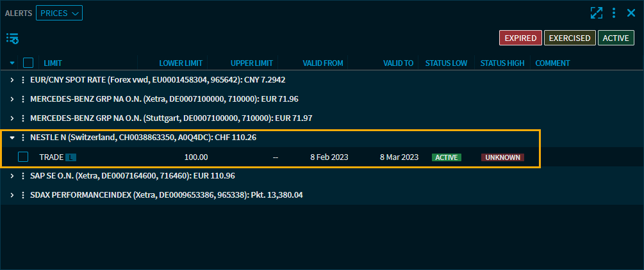Open the SAP SE O.N. row kebab menu
This screenshot has height=270, width=644.
pyautogui.click(x=23, y=176)
